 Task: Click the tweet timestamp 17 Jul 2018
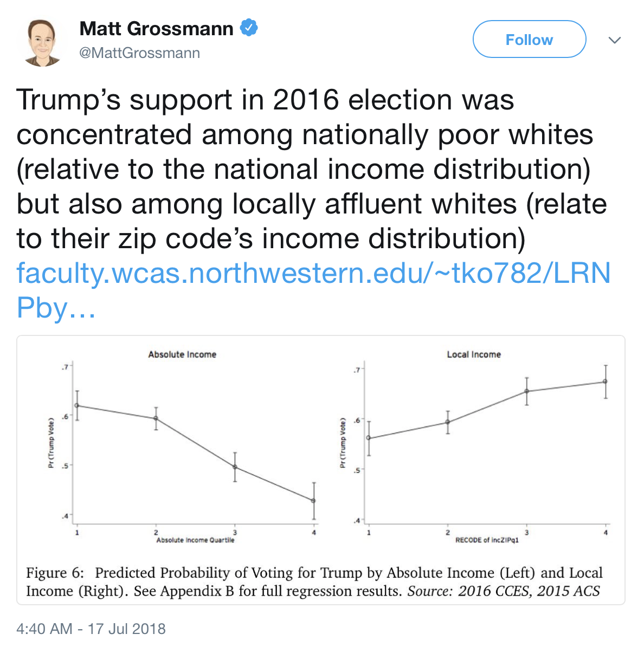(91, 629)
